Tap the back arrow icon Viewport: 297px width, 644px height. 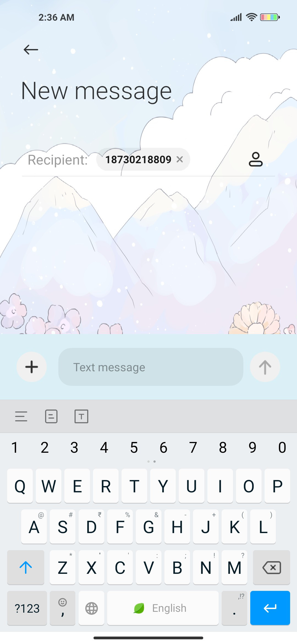tap(31, 50)
